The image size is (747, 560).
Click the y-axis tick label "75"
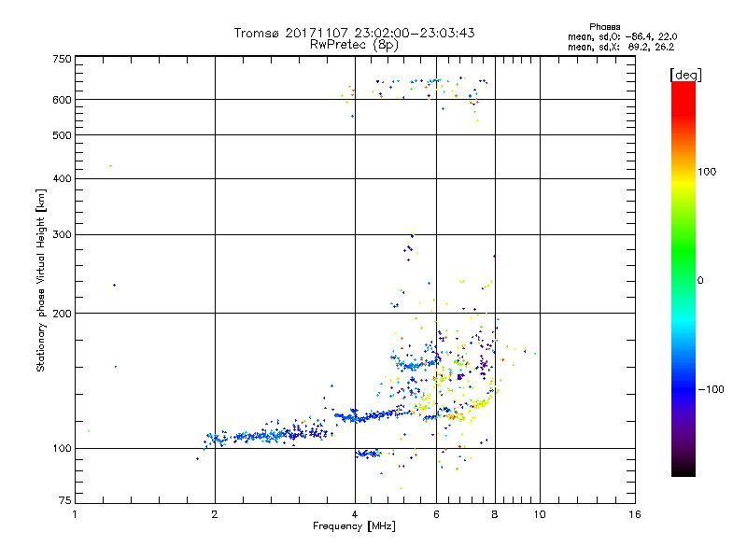pos(65,500)
